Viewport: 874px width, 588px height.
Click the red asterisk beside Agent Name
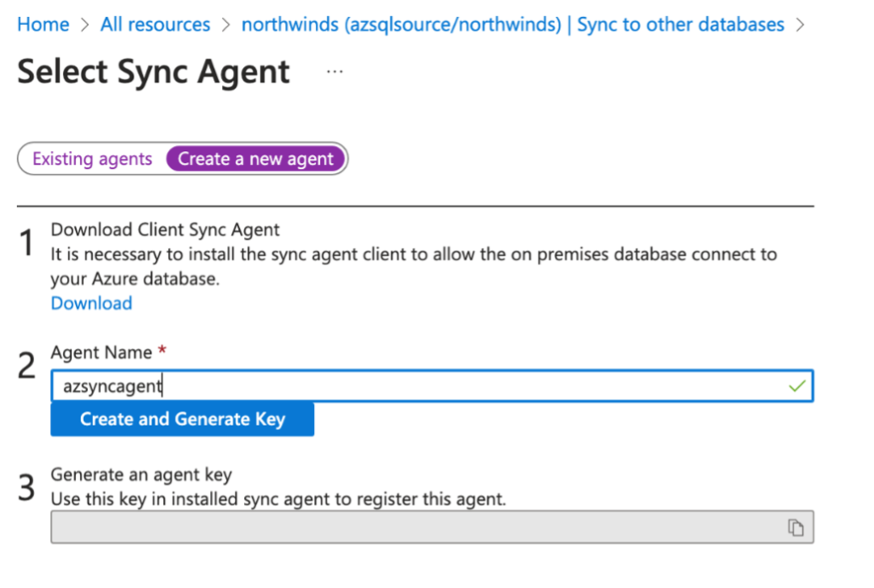coord(162,348)
